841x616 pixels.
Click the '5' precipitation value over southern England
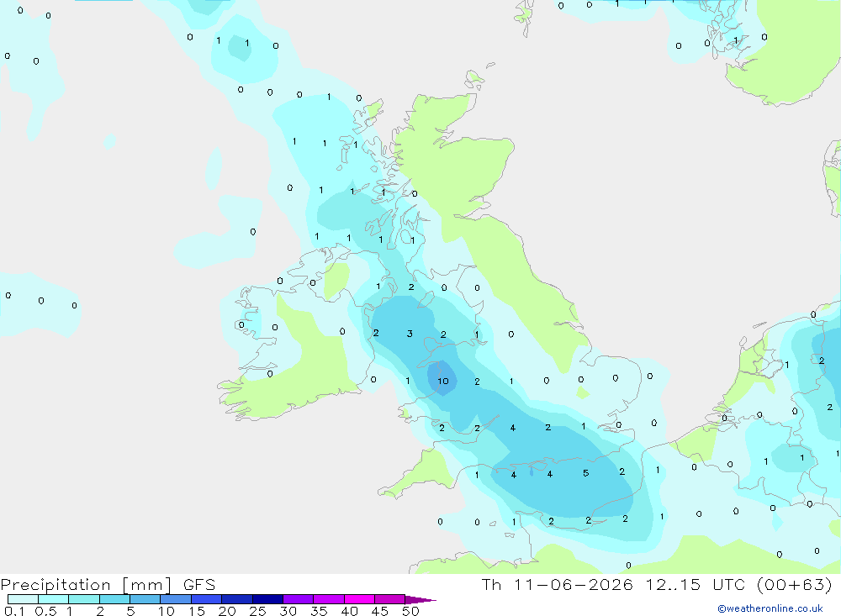pos(585,473)
